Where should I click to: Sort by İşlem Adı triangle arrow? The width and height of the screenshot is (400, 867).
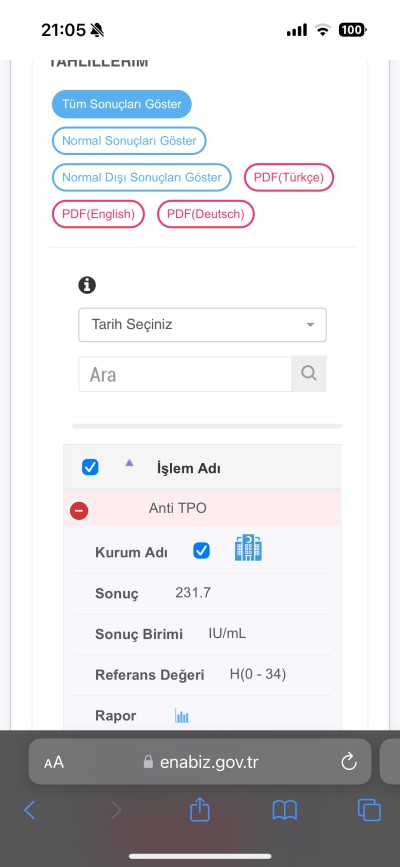click(129, 463)
